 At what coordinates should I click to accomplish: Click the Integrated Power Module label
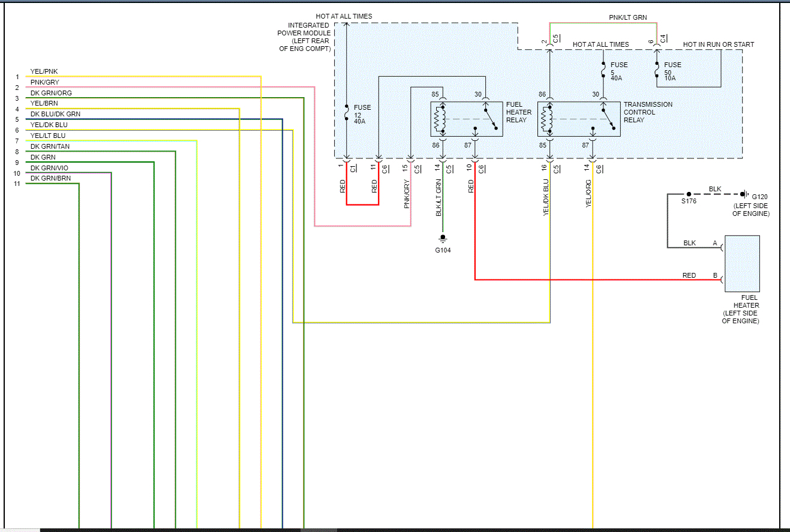pyautogui.click(x=305, y=37)
